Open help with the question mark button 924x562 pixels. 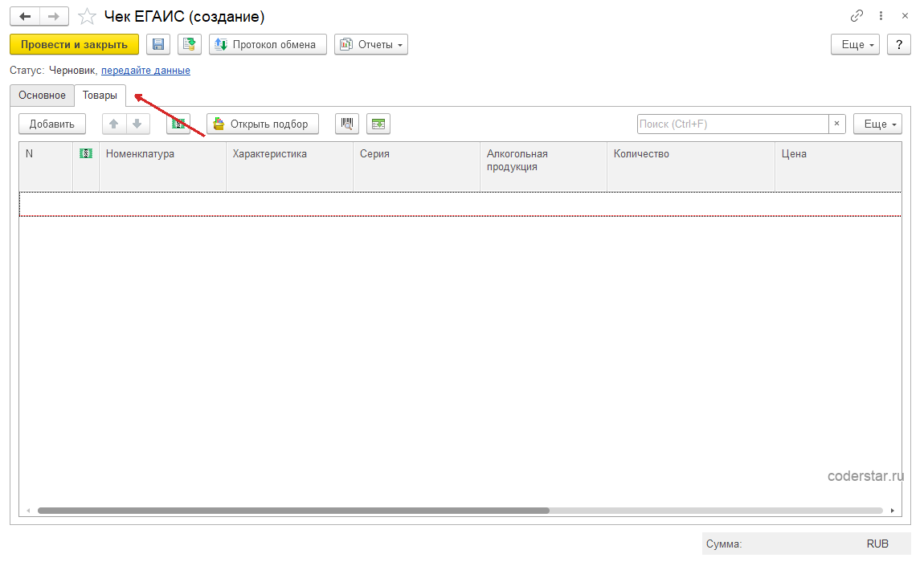click(x=898, y=44)
